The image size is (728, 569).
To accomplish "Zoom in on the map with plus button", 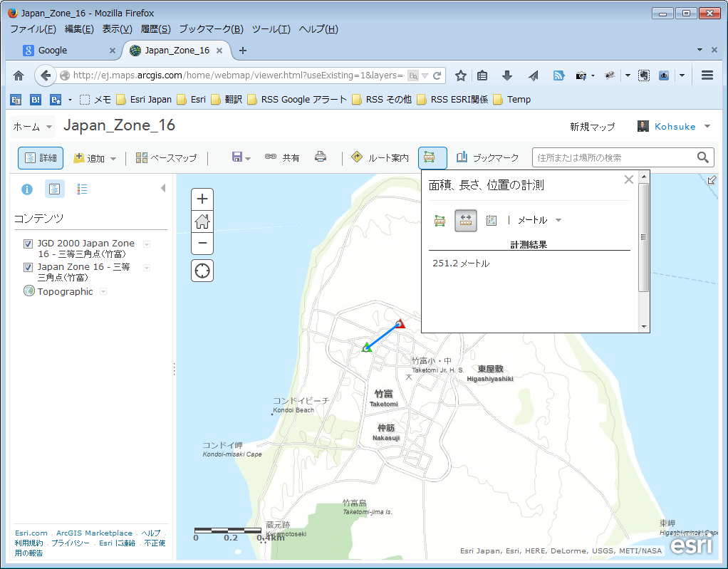I will [x=202, y=199].
